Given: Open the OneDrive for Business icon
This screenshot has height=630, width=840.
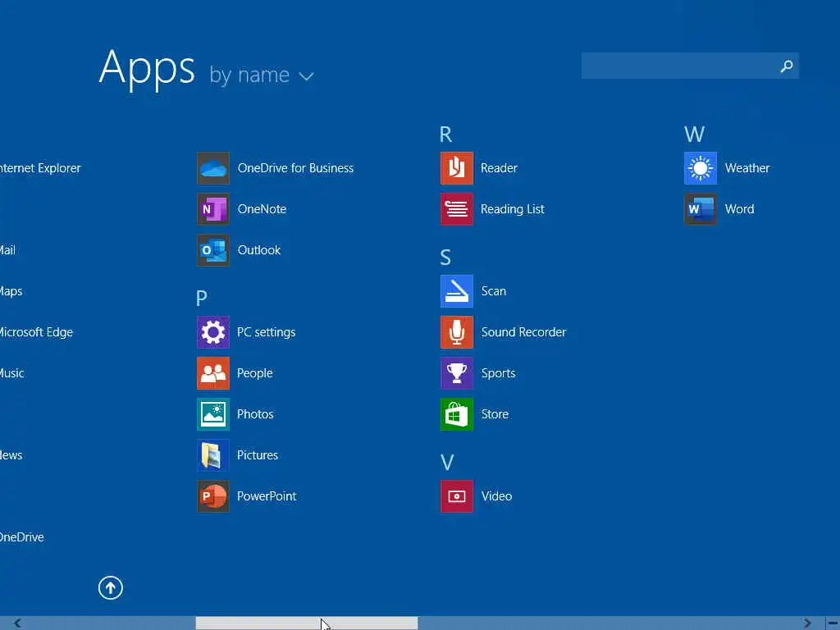Looking at the screenshot, I should [213, 168].
